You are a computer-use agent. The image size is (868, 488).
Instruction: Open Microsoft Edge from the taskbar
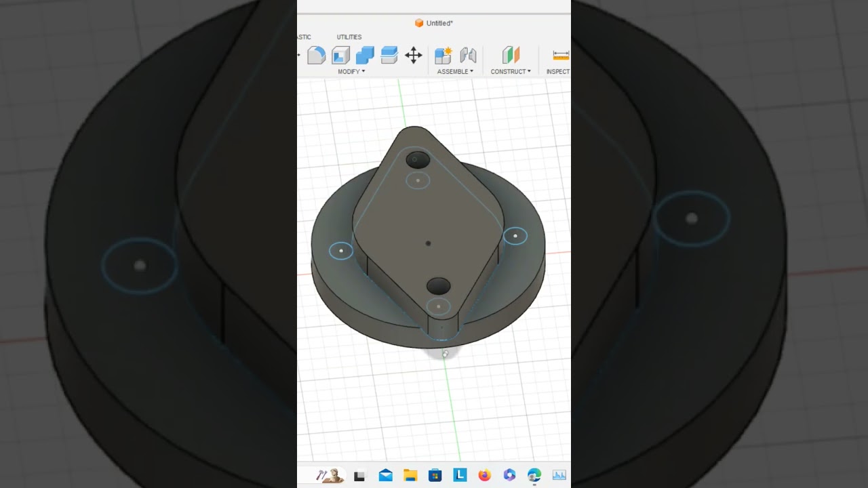pos(534,475)
